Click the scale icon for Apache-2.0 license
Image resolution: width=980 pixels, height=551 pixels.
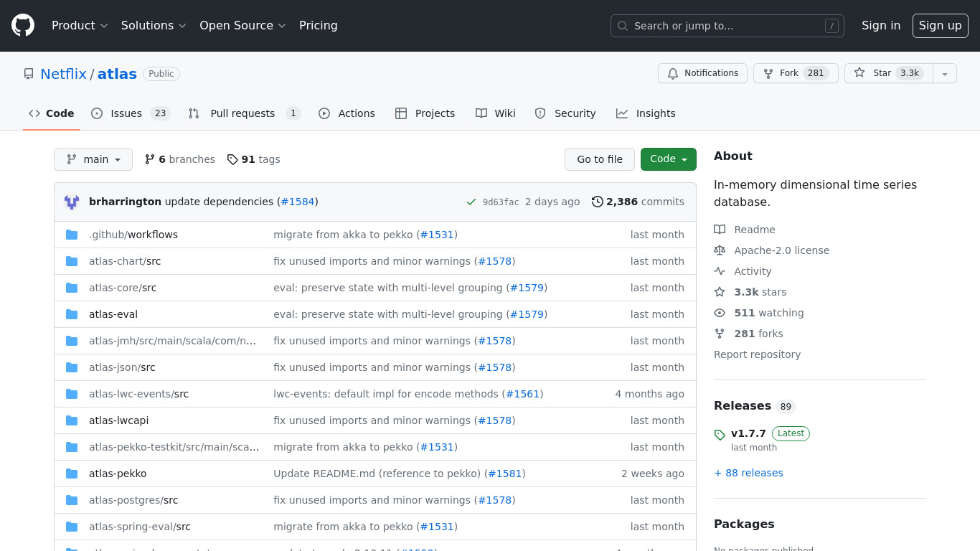[x=720, y=250]
